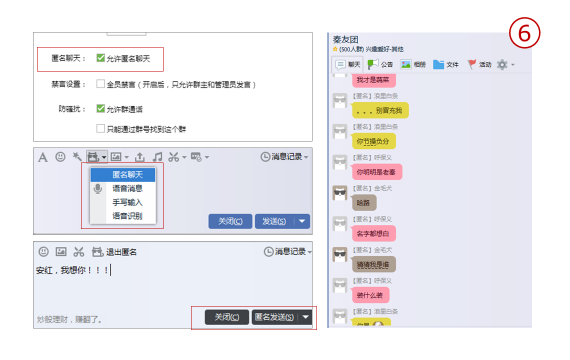Click the send picture icon in upper toolbar

pos(116,157)
